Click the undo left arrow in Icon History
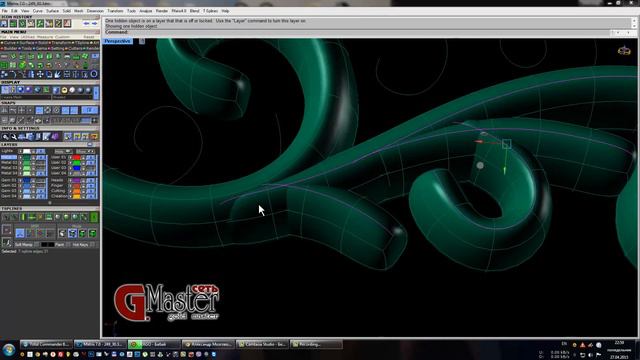The width and height of the screenshot is (640, 360). coord(86,23)
